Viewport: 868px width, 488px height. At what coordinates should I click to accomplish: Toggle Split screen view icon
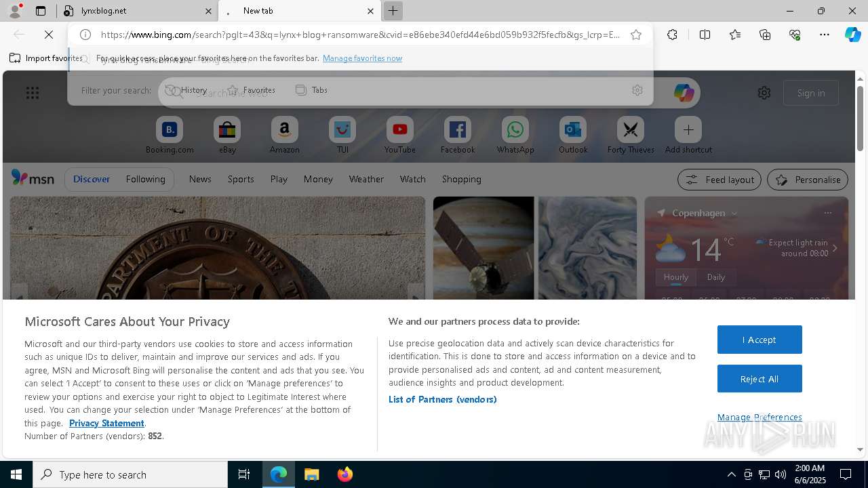coord(705,35)
